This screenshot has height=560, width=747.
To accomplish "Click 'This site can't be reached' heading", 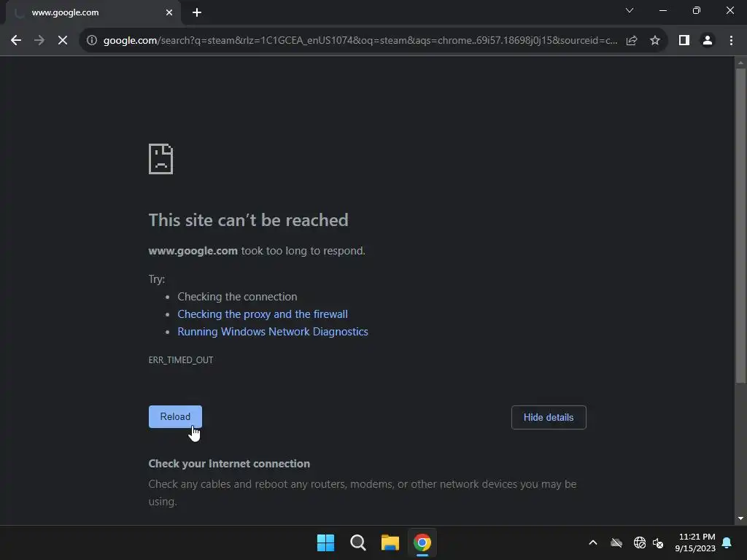I will tap(248, 220).
